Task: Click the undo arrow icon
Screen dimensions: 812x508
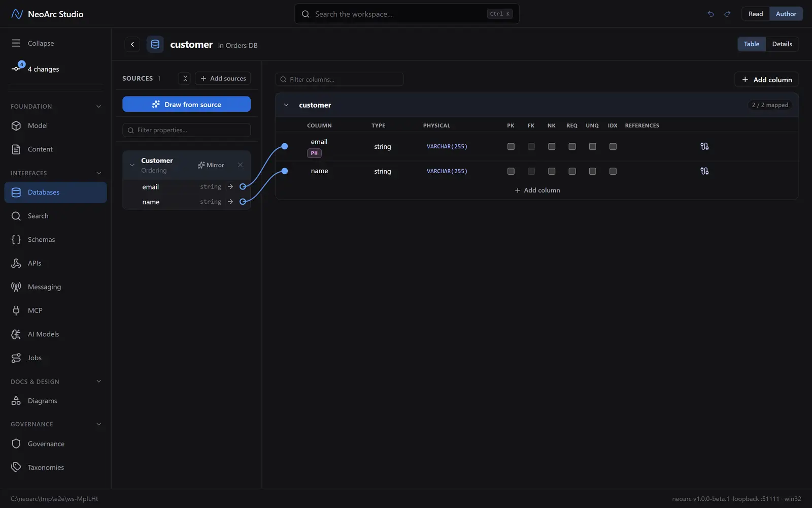Action: tap(710, 14)
